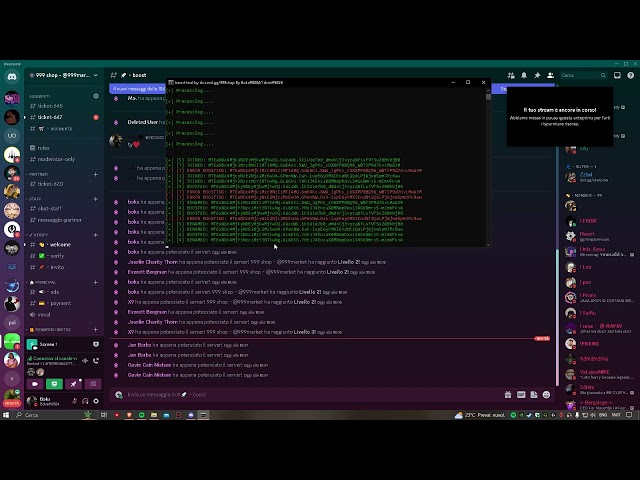This screenshot has width=640, height=480.
Task: Toggle camera button in voice panel
Action: coord(35,384)
